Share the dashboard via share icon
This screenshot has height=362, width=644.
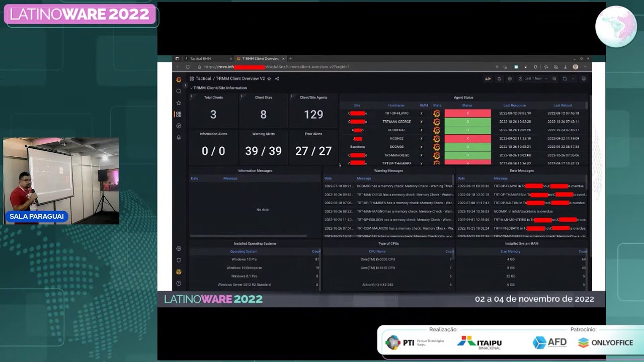[x=277, y=78]
